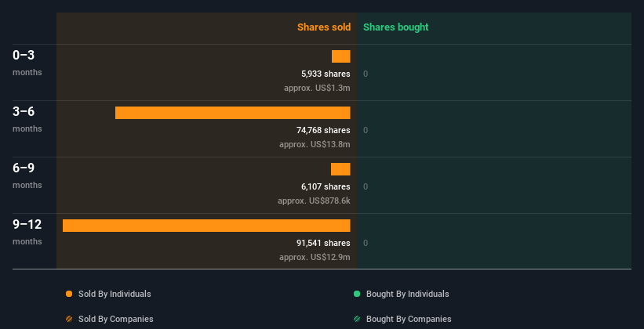Click shares bought 0 in 0–3 months row

[x=366, y=74]
